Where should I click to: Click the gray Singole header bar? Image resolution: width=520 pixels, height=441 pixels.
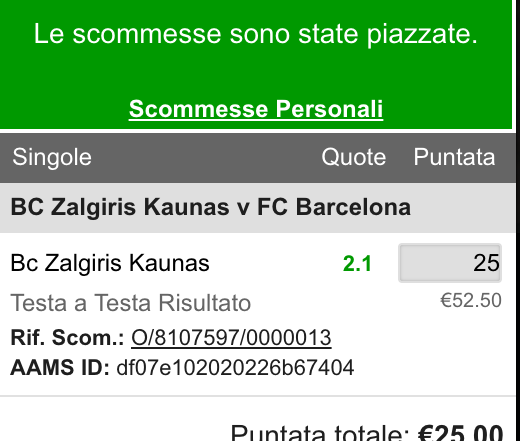point(258,158)
